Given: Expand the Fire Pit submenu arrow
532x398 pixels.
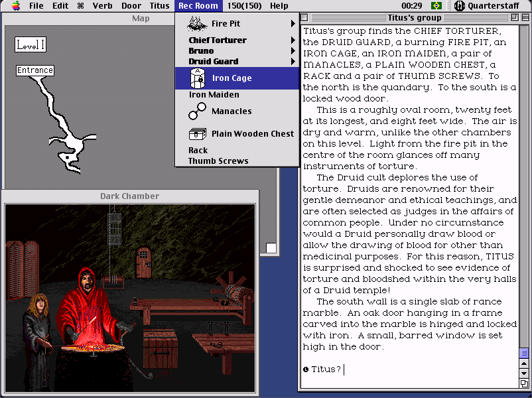Looking at the screenshot, I should (x=293, y=23).
